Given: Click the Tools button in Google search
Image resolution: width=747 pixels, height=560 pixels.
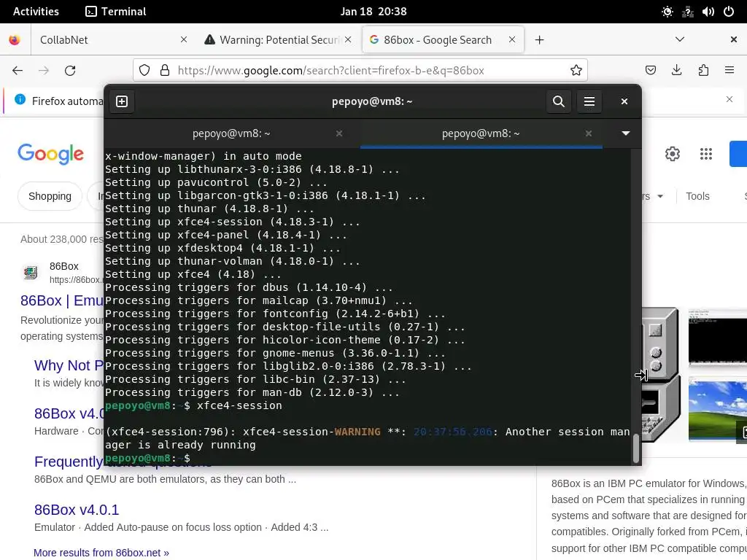Looking at the screenshot, I should pyautogui.click(x=697, y=196).
